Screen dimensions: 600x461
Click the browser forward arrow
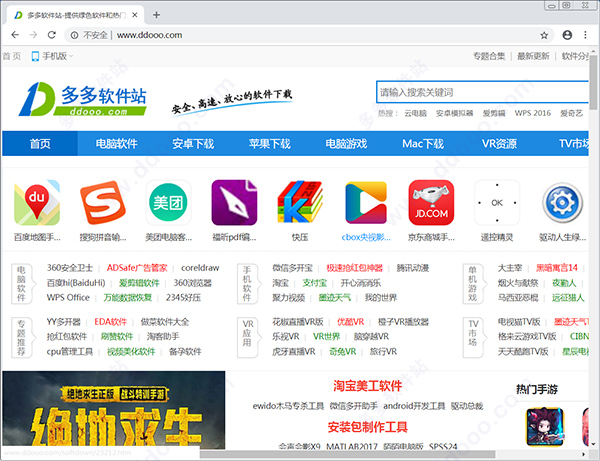pos(33,35)
